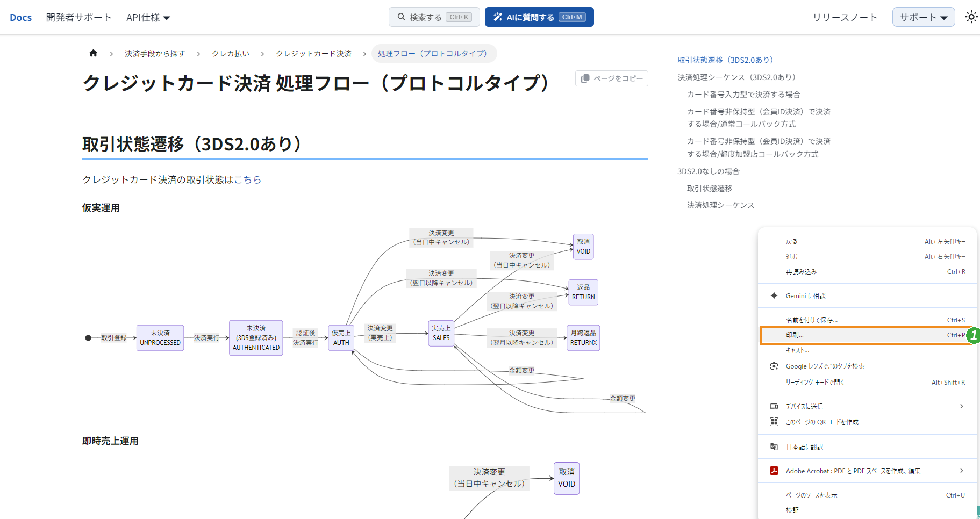
Task: Open 開発者サポート in top navigation
Action: click(78, 18)
